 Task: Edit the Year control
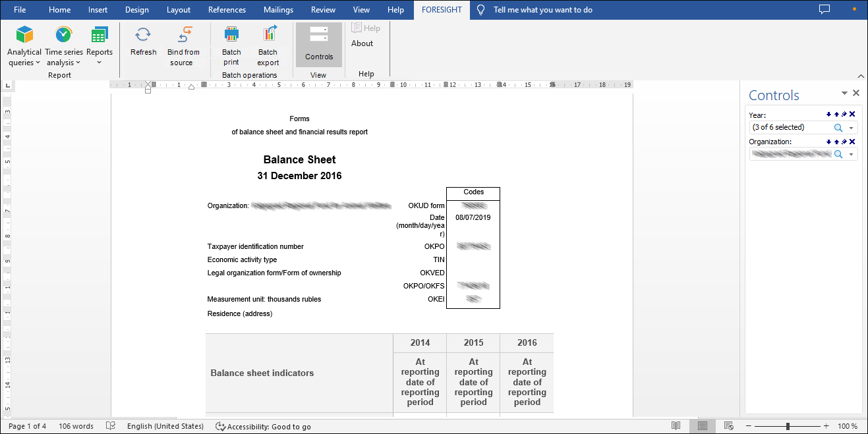844,115
